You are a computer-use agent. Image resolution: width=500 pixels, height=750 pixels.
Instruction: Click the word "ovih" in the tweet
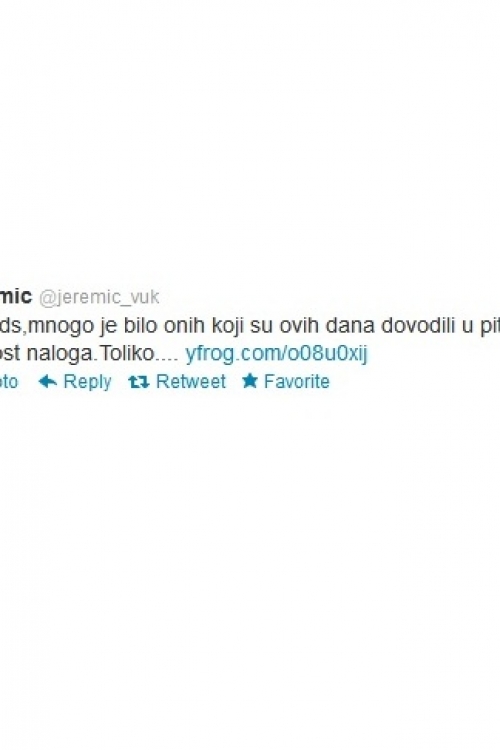[299, 325]
